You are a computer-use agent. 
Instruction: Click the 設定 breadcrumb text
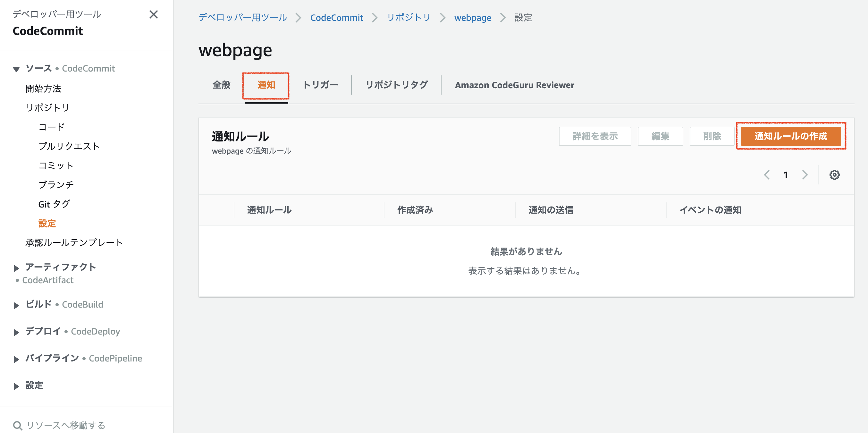click(523, 18)
